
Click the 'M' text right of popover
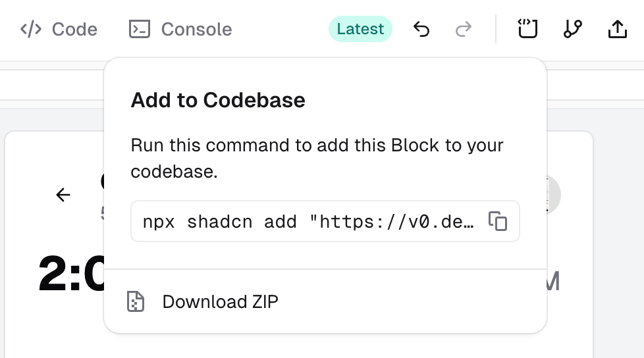[552, 282]
